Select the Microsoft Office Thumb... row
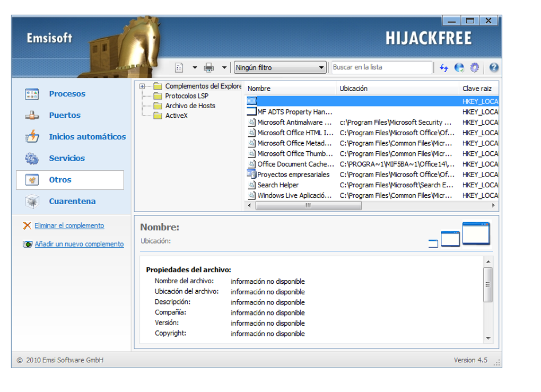Viewport: 541px width, 392px height. point(372,153)
